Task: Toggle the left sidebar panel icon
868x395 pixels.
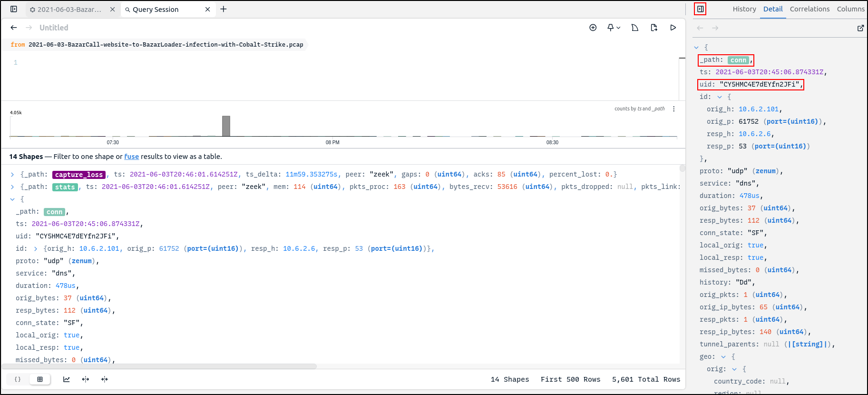Action: click(14, 9)
